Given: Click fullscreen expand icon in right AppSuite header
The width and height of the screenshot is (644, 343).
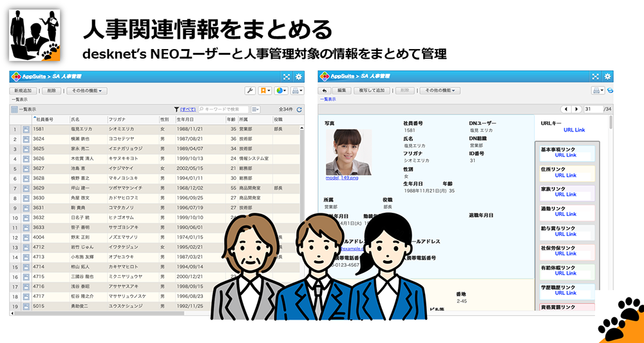Looking at the screenshot, I should click(x=593, y=76).
